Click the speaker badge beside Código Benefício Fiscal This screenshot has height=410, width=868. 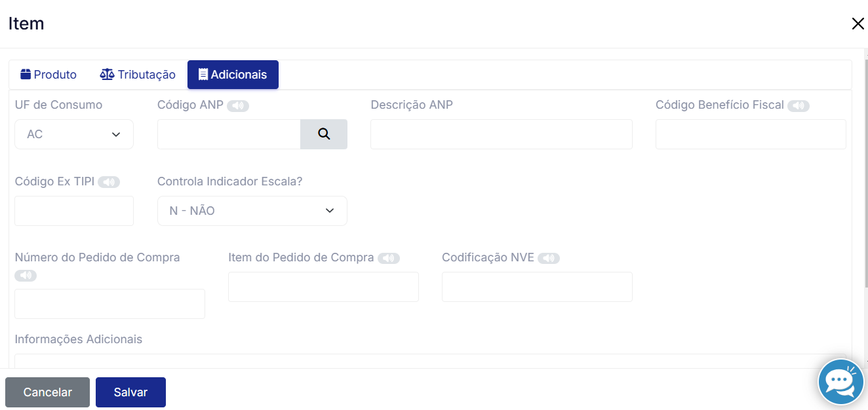tap(798, 106)
